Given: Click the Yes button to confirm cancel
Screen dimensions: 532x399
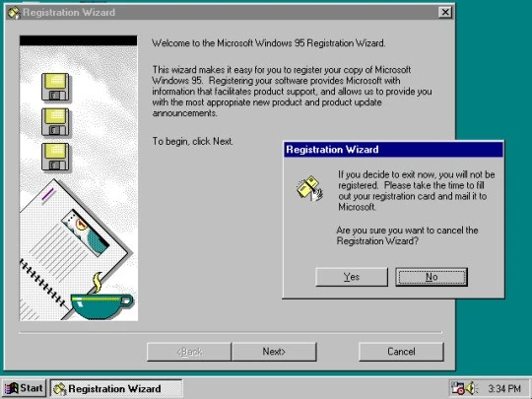Looking at the screenshot, I should coord(352,277).
